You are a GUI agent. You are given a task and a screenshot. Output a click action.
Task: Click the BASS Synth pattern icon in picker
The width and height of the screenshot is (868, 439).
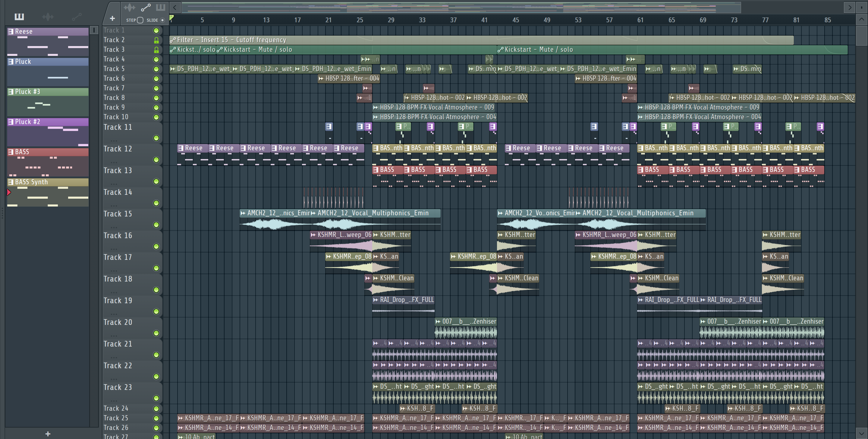(x=11, y=182)
